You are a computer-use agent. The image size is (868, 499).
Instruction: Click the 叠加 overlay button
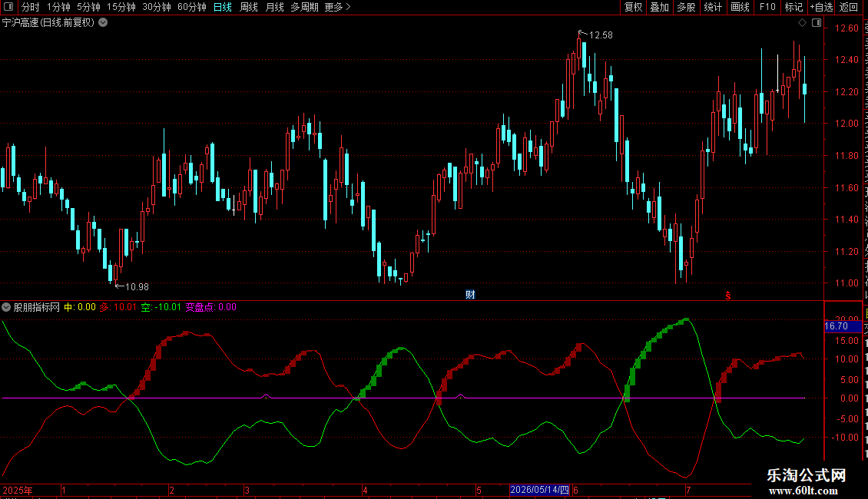(659, 7)
